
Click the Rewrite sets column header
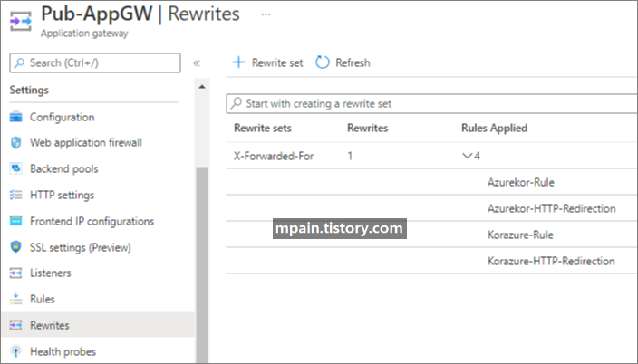click(x=263, y=128)
